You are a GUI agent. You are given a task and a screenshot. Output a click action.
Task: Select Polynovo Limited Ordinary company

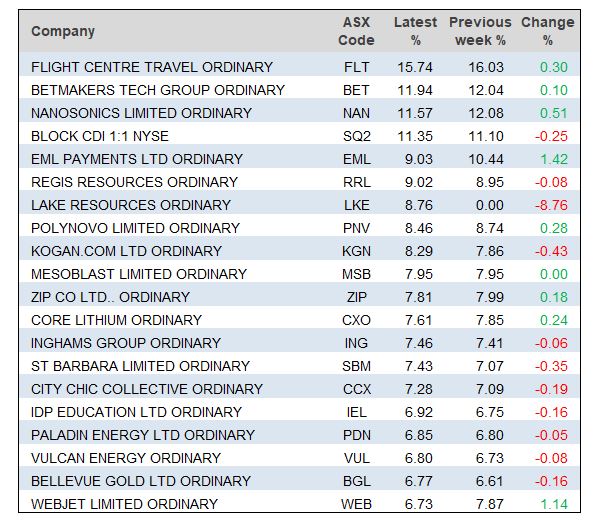pos(135,228)
